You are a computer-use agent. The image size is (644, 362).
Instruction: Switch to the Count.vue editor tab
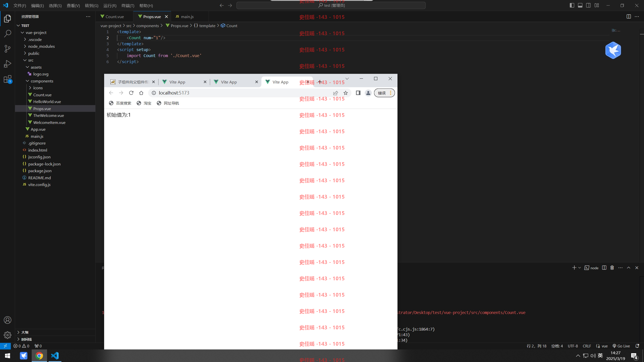(x=114, y=17)
